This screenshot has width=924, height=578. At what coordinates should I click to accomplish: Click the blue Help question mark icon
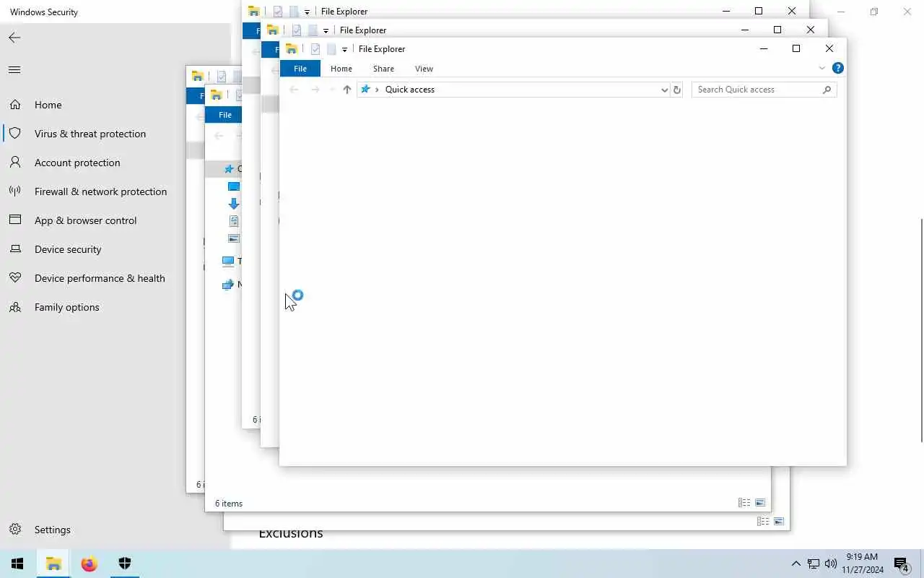point(837,68)
